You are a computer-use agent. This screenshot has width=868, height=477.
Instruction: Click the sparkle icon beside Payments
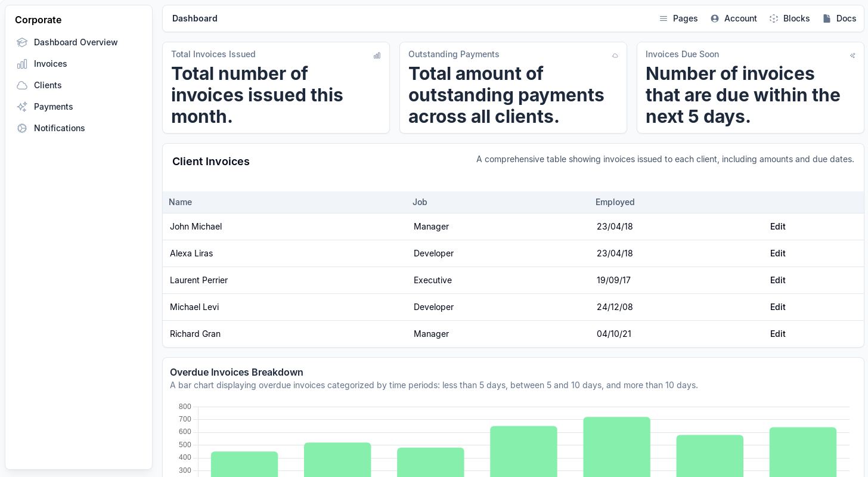click(22, 107)
